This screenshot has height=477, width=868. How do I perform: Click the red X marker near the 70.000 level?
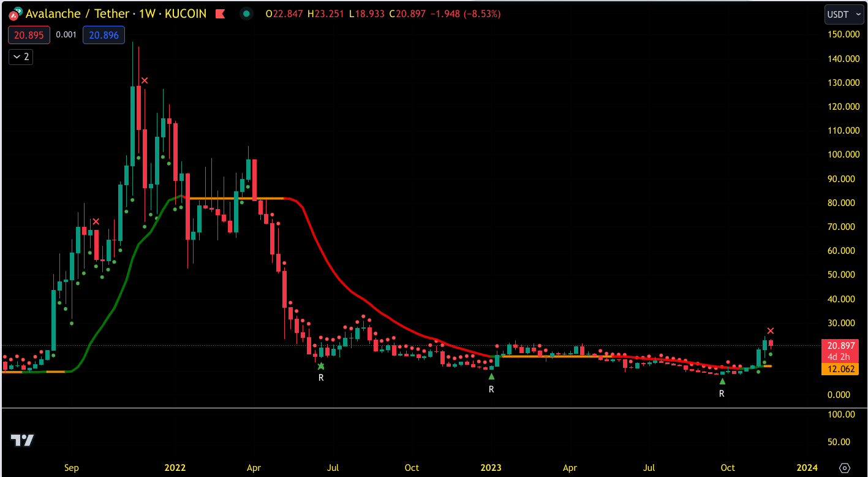tap(96, 221)
